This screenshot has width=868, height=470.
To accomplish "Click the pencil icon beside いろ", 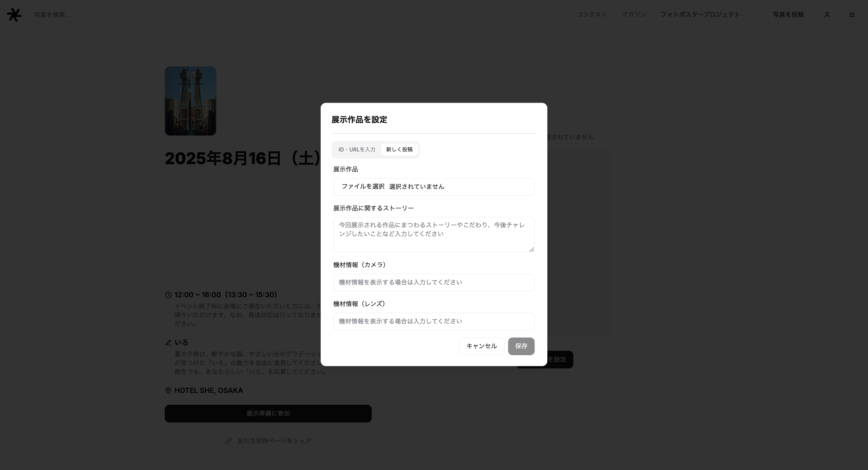I will [x=168, y=343].
